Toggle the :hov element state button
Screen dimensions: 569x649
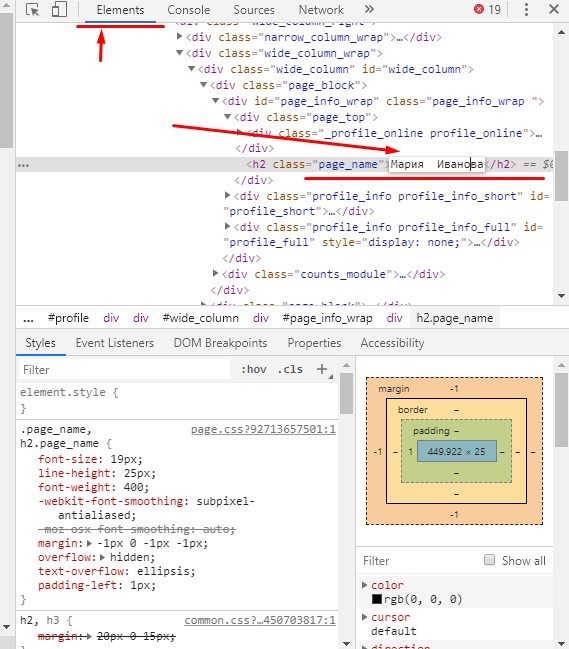point(254,369)
